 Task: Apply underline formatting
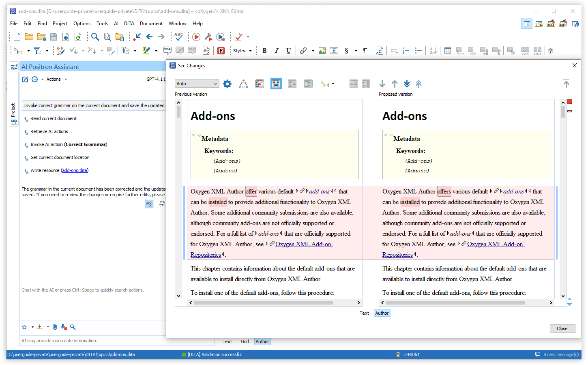289,51
